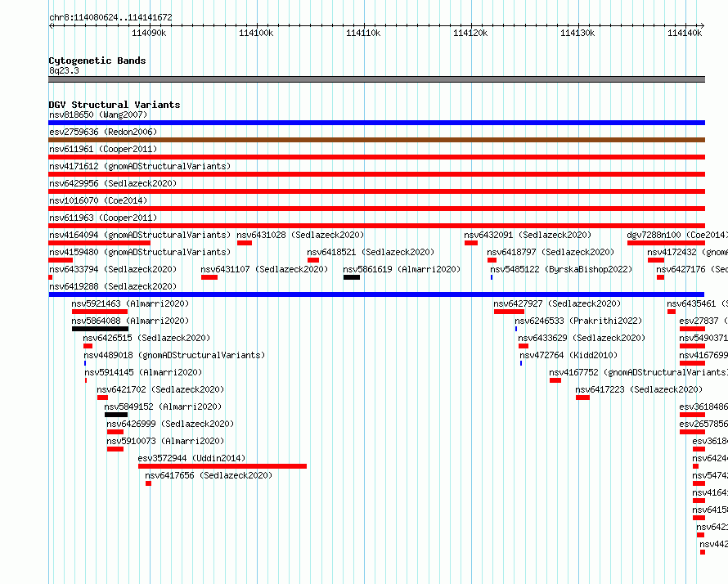
Task: Click nsv611963 (Cooper2011) label
Action: 103,218
